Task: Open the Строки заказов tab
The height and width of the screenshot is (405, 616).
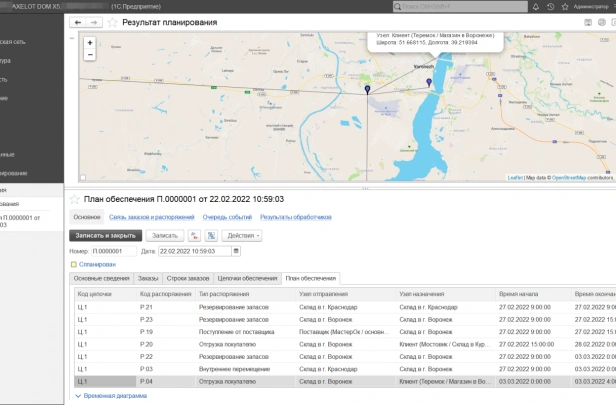Action: coord(188,279)
